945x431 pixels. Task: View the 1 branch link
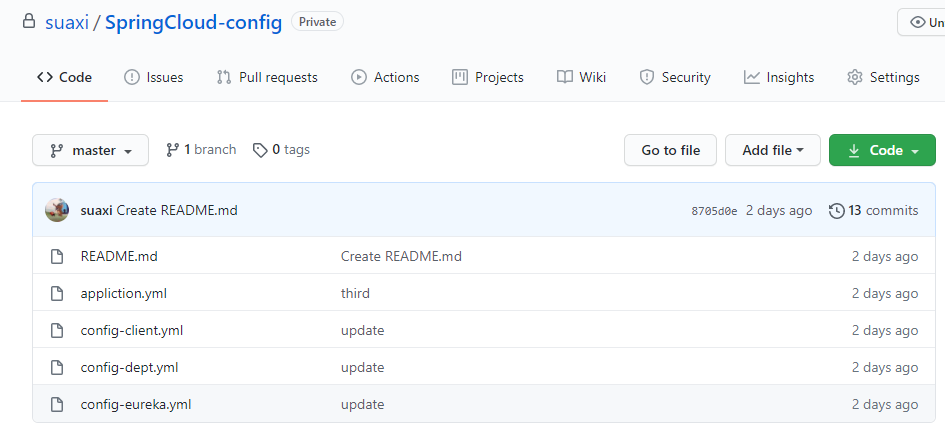click(201, 149)
